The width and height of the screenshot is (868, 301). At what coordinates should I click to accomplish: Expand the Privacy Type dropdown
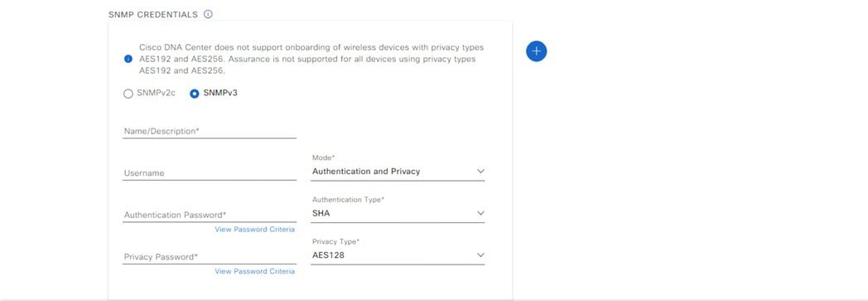(x=398, y=255)
